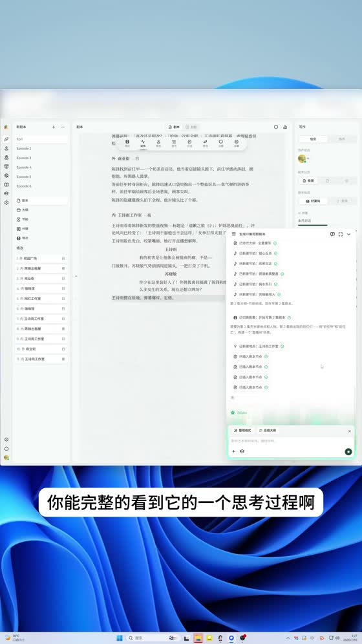The width and height of the screenshot is (362, 644).
Task: Expand the AI chat panel to fullscreen
Action: tap(340, 234)
